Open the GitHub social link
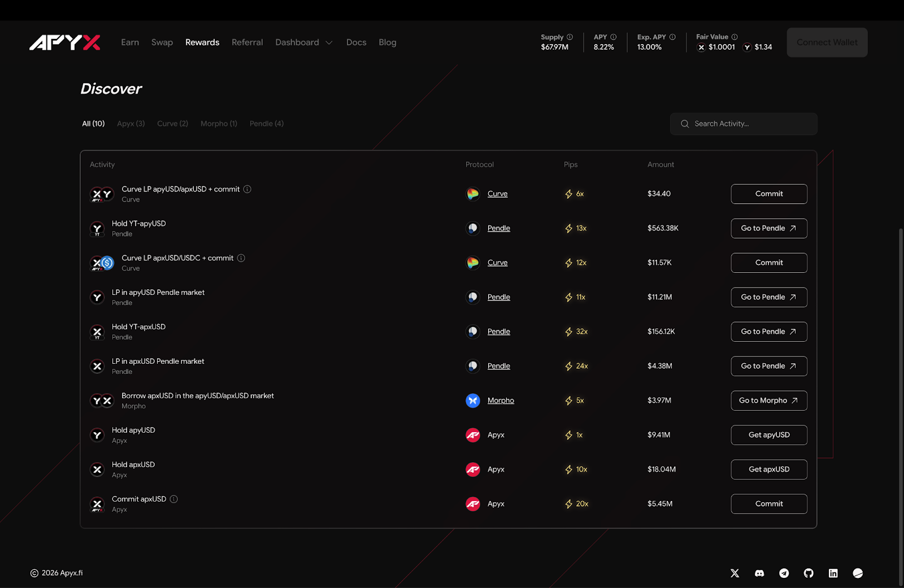The width and height of the screenshot is (904, 588). (809, 573)
